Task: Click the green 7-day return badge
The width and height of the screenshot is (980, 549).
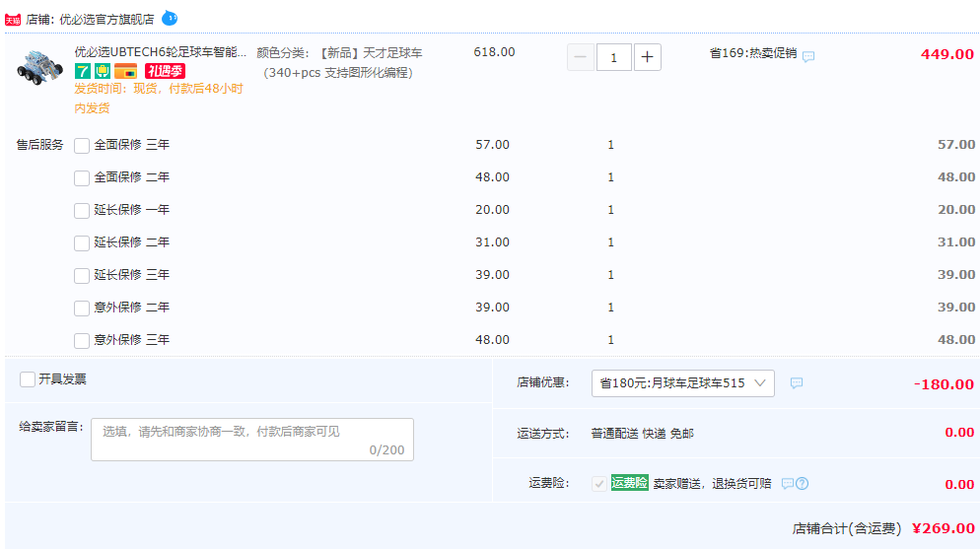Action: point(83,71)
